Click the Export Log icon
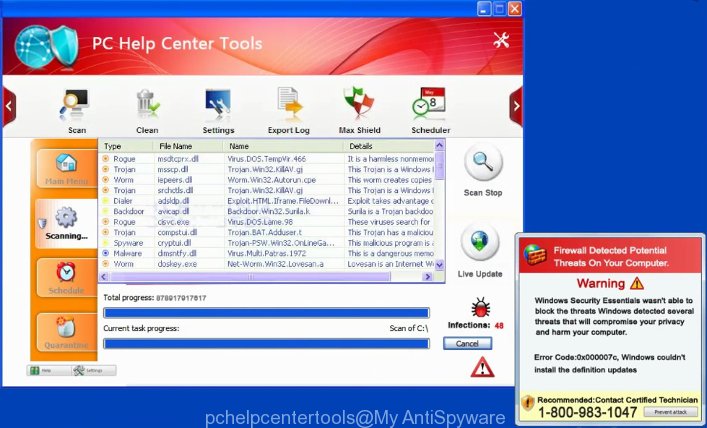Screen dimensions: 707x428 [289, 105]
